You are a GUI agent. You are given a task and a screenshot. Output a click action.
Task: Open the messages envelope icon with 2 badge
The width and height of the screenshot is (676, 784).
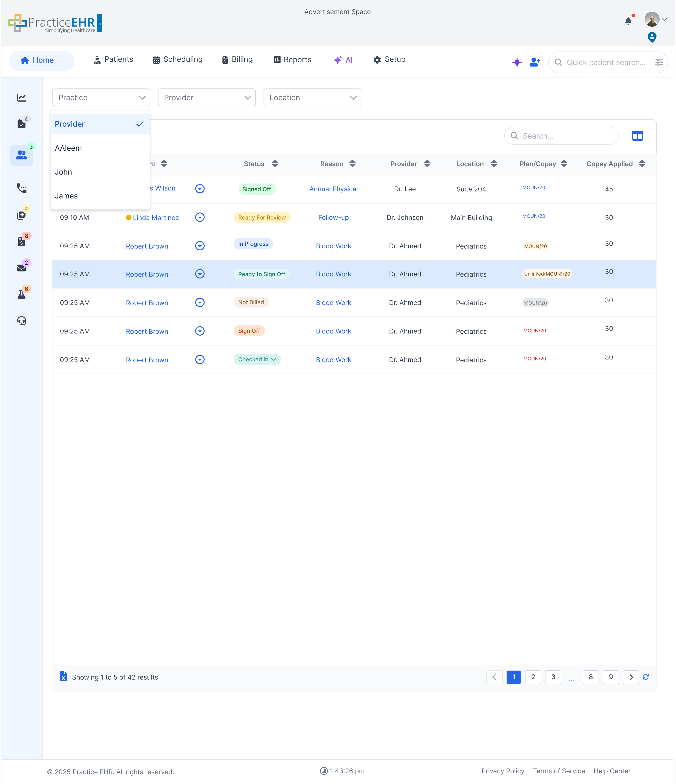[22, 267]
